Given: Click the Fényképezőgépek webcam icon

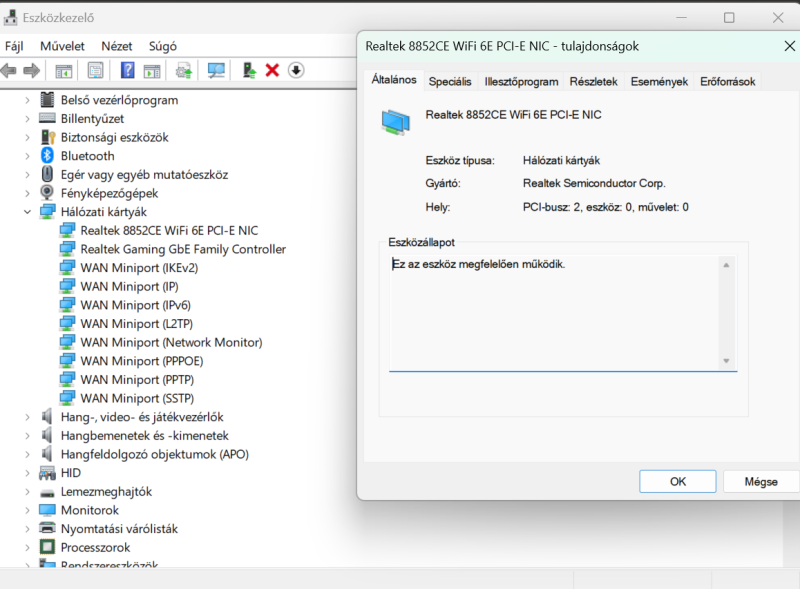Looking at the screenshot, I should point(47,192).
